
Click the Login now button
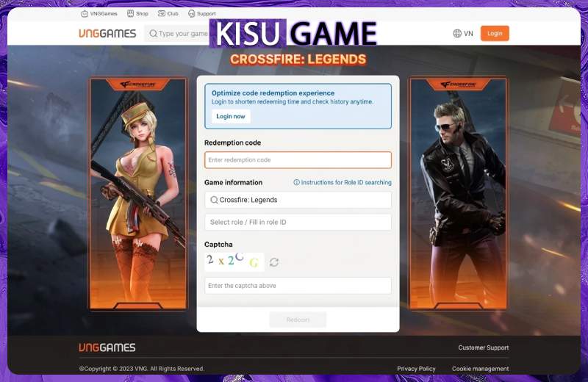click(x=231, y=116)
